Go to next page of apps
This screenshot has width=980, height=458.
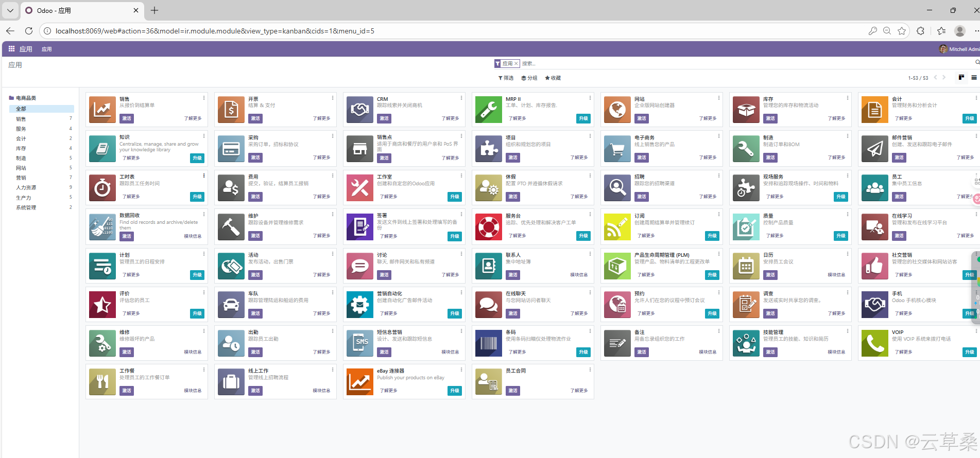pos(944,78)
